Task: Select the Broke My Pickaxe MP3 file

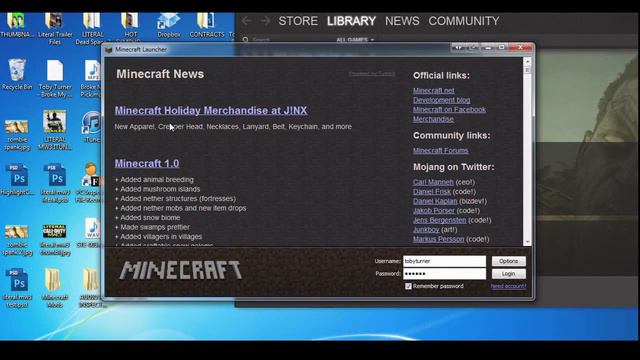Action: coord(92,79)
